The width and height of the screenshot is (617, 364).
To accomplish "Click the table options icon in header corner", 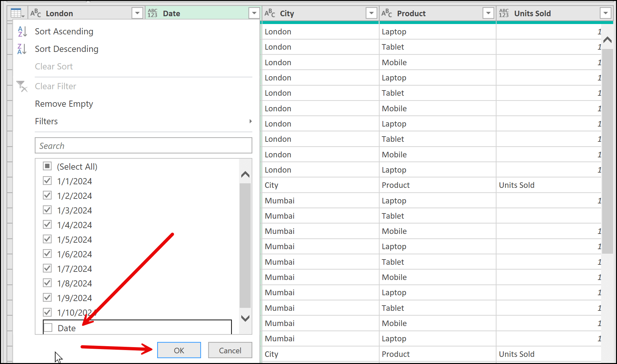I will (x=17, y=13).
